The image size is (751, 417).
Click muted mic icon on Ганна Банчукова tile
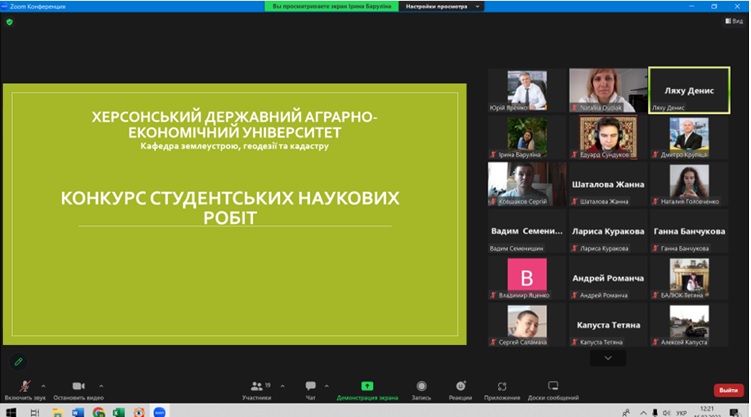(655, 248)
